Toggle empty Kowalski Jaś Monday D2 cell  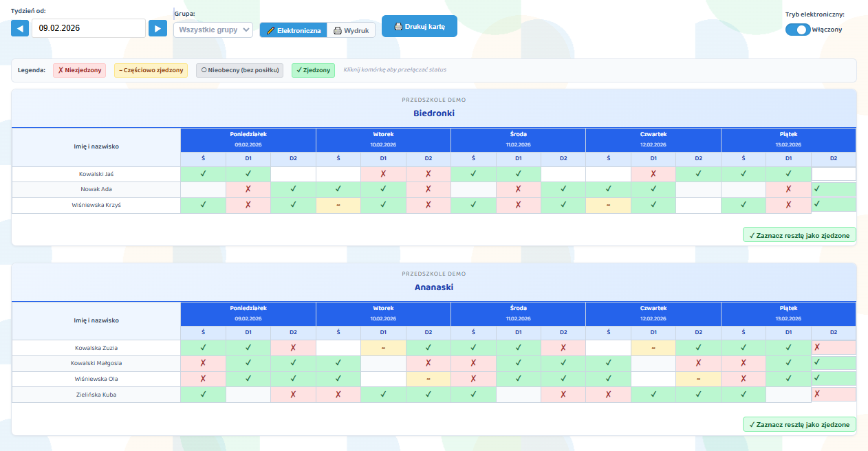[x=293, y=174]
